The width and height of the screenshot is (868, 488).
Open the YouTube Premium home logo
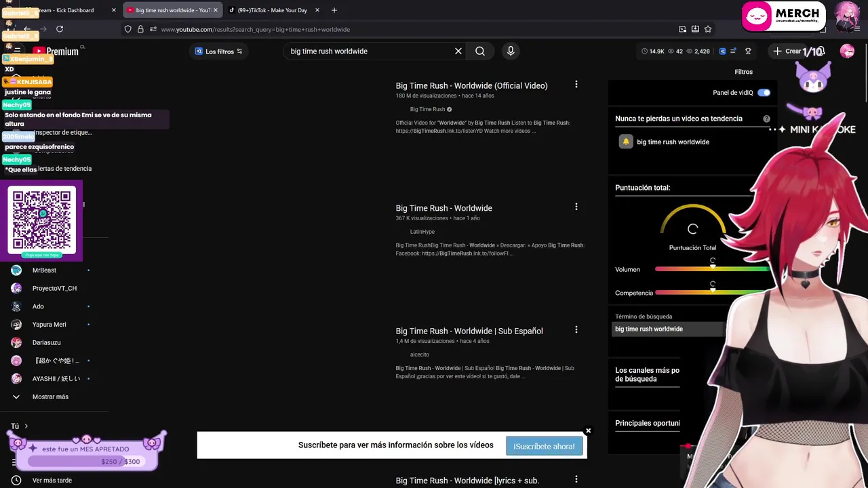(56, 52)
